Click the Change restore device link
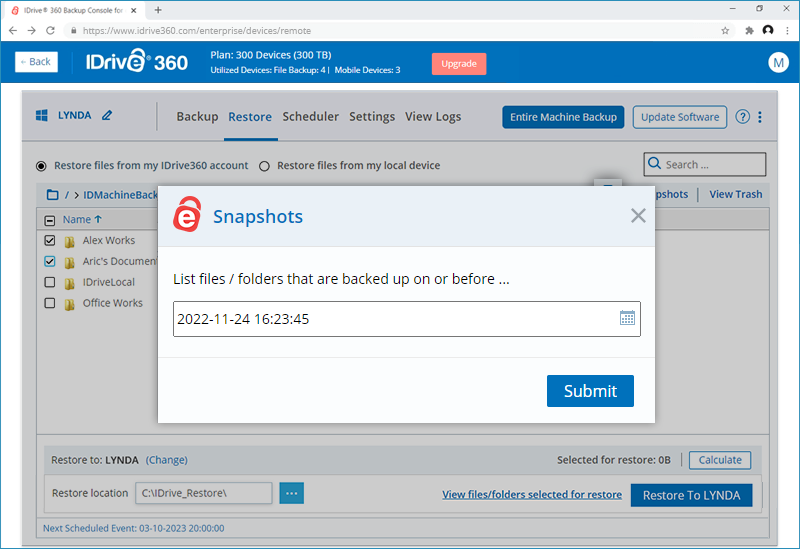 [x=166, y=460]
